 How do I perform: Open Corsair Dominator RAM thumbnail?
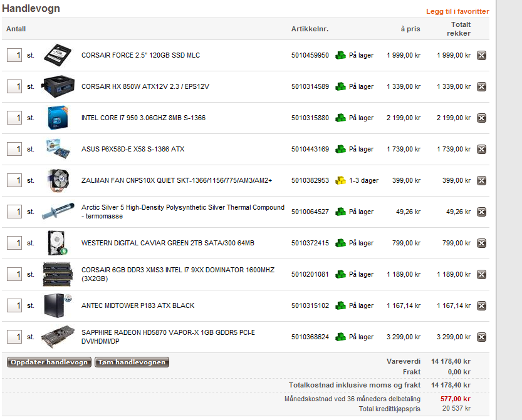(58, 274)
